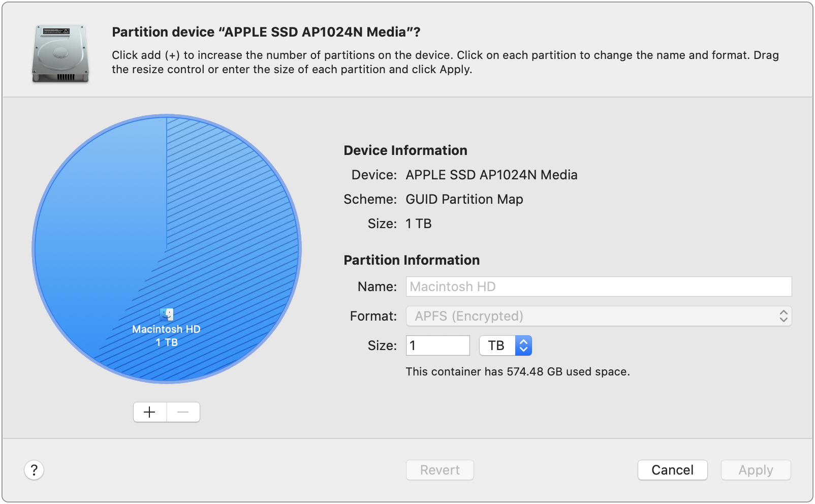Click the Size field containing 1
This screenshot has width=815, height=504.
coord(437,345)
